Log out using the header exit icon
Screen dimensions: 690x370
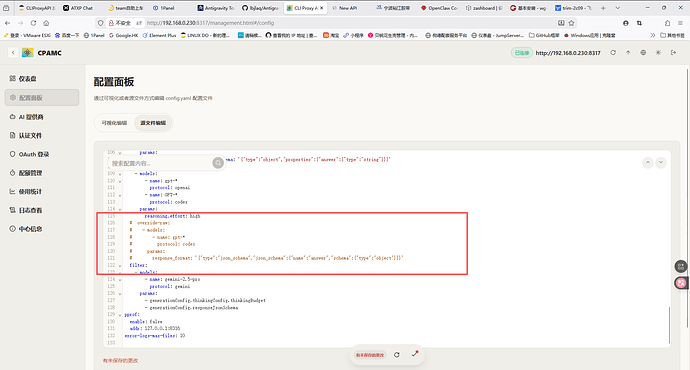[x=673, y=53]
